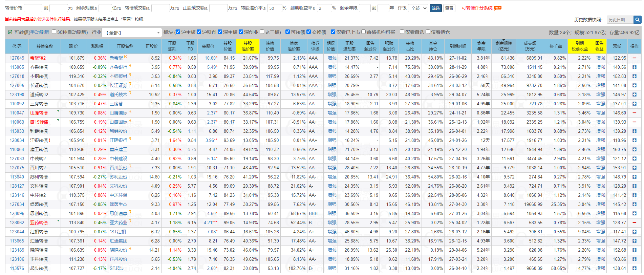Open bond code 113576 link
Image resolution: width=644 pixels, height=275 pixels.
(x=17, y=269)
